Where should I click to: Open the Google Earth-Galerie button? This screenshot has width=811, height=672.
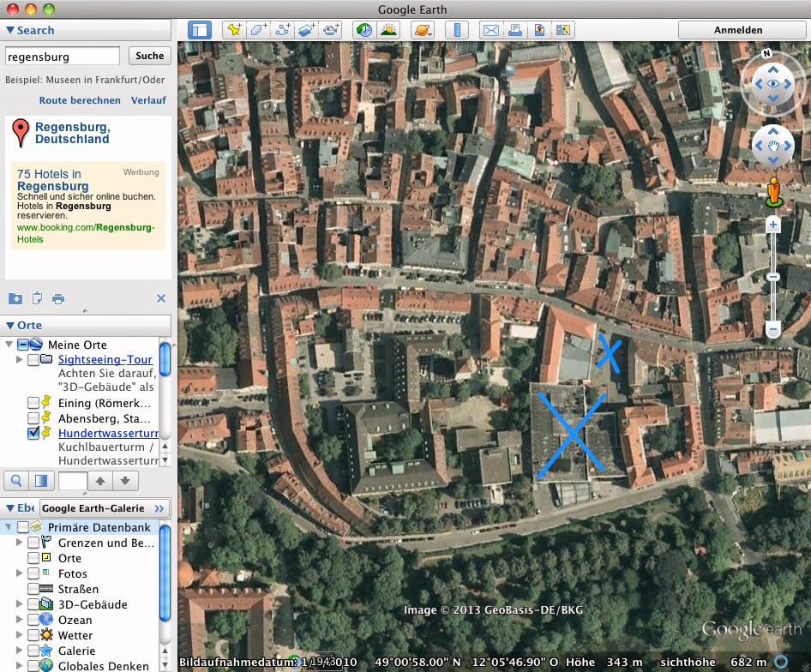104,508
